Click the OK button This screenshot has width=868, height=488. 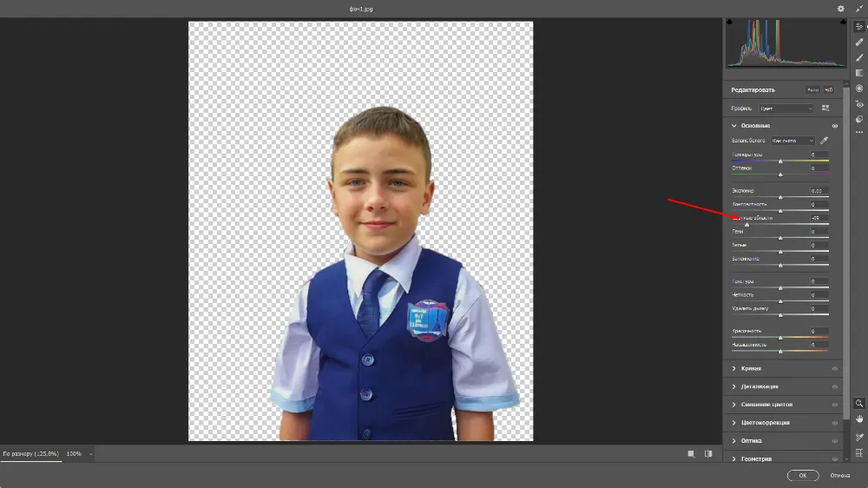[x=803, y=476]
